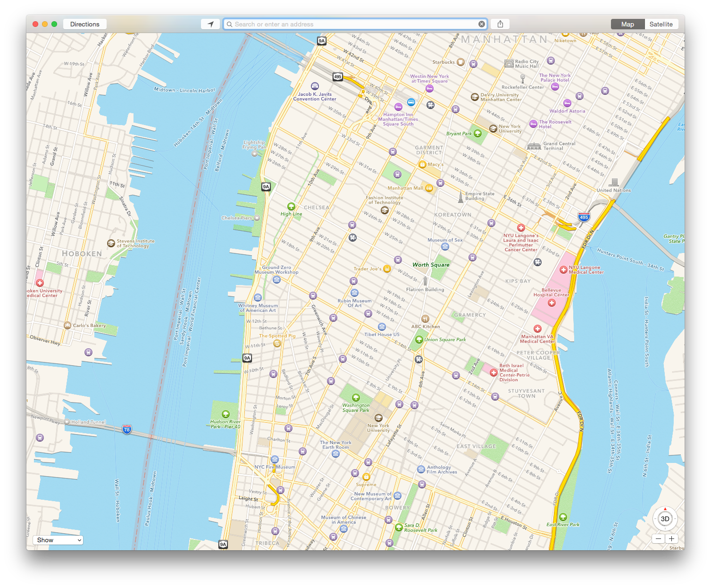Select the High Line park marker

coord(291,206)
